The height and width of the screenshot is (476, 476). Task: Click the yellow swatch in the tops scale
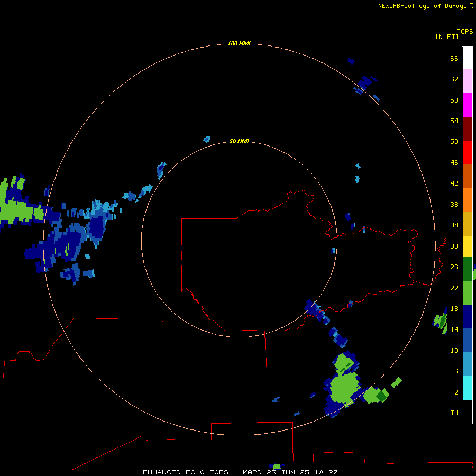[x=467, y=246]
